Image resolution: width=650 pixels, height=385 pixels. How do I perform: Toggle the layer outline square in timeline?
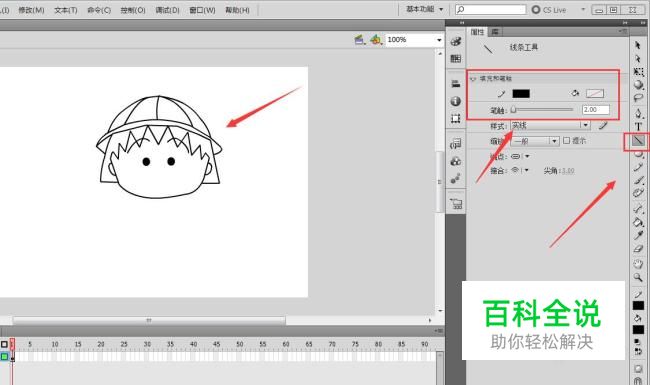[x=4, y=344]
